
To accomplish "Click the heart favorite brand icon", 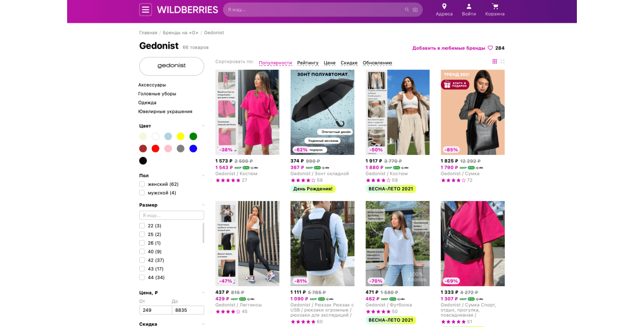I will (x=490, y=48).
